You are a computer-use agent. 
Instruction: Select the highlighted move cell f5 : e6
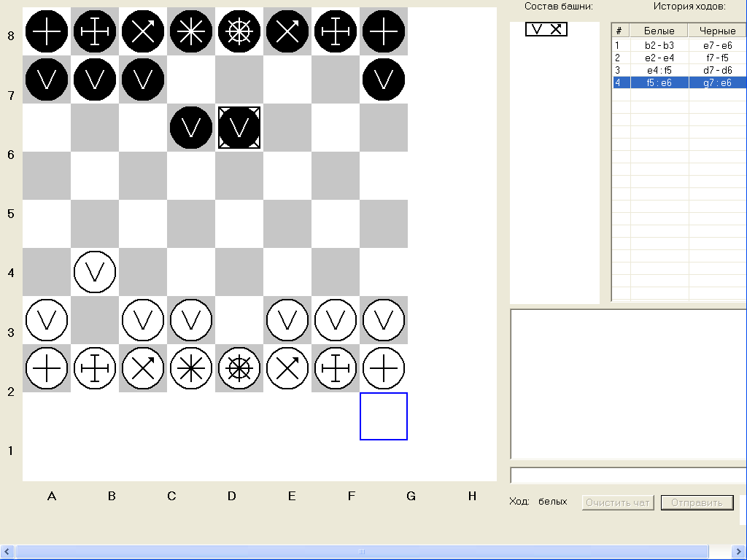659,83
